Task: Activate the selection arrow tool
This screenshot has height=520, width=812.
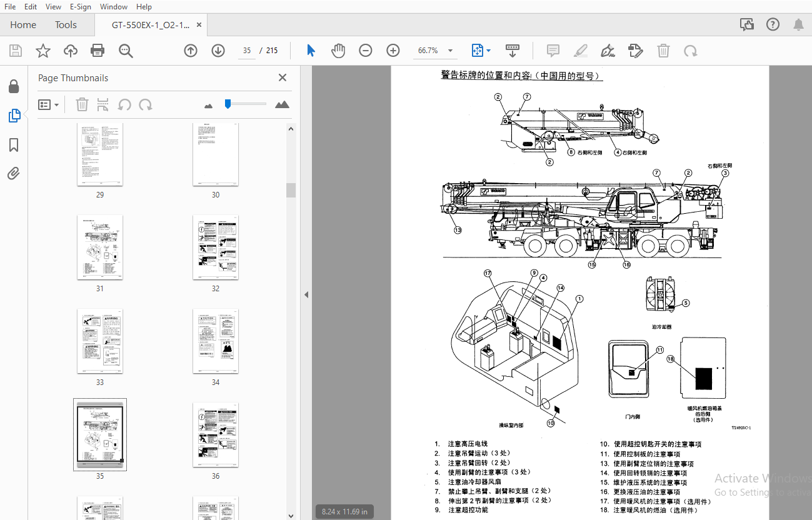Action: (x=311, y=51)
